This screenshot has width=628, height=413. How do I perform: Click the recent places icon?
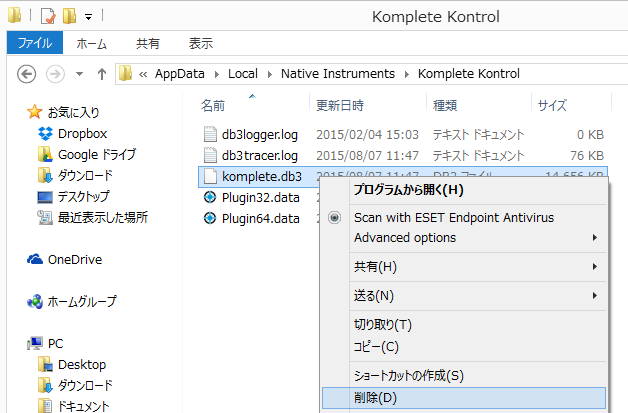45,217
